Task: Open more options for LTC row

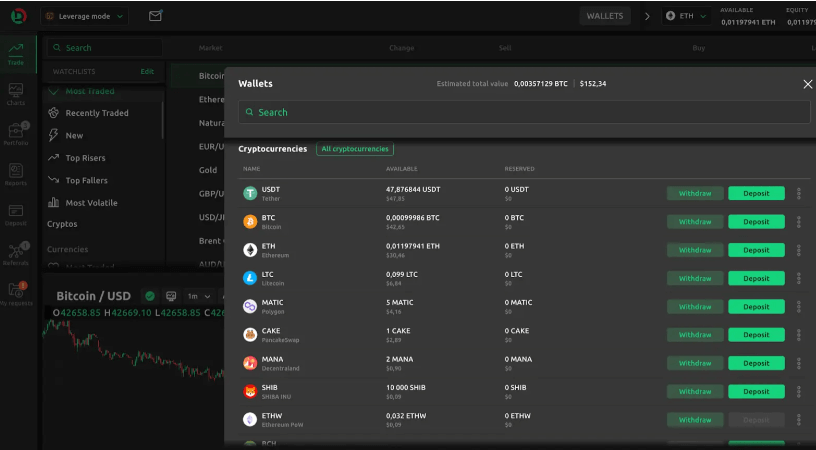Action: pos(798,278)
